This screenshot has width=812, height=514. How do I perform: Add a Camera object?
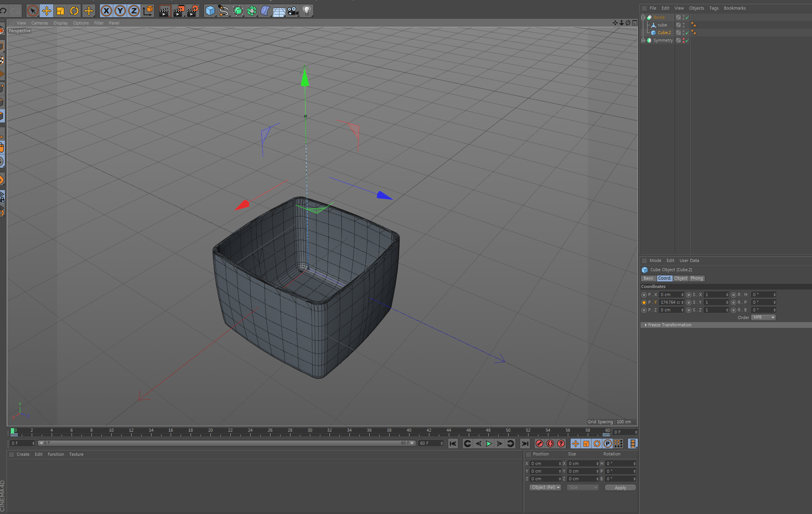pos(293,11)
